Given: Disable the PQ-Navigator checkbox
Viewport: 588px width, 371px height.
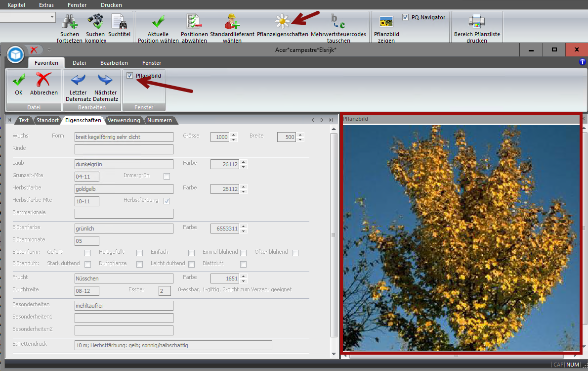Looking at the screenshot, I should (405, 17).
